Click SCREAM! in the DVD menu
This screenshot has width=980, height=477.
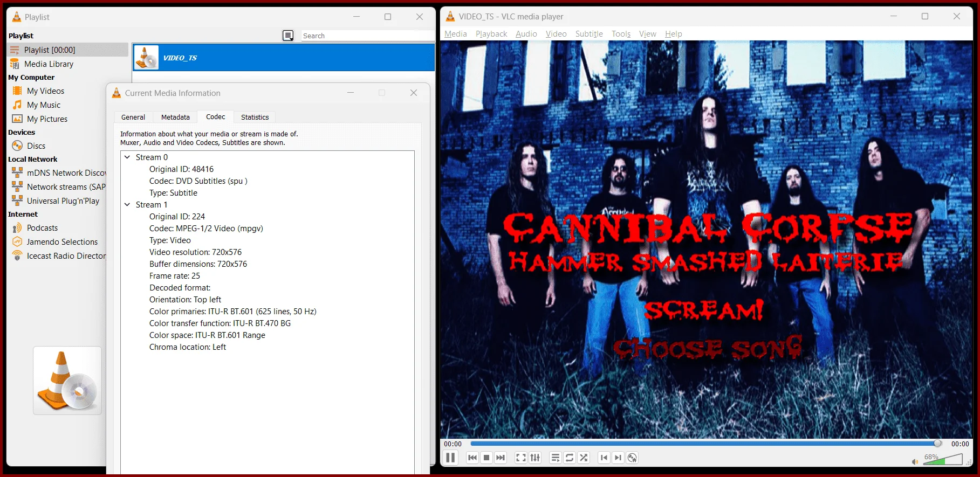pyautogui.click(x=704, y=310)
